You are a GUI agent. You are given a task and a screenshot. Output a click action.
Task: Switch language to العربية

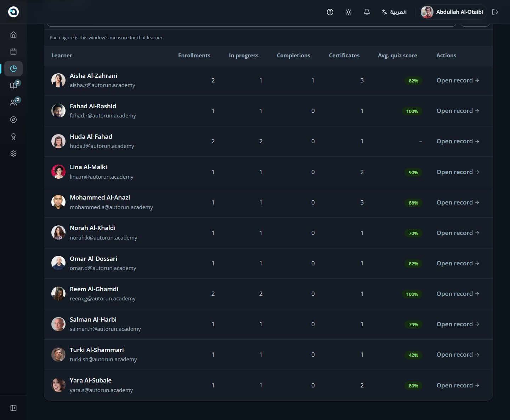(394, 12)
